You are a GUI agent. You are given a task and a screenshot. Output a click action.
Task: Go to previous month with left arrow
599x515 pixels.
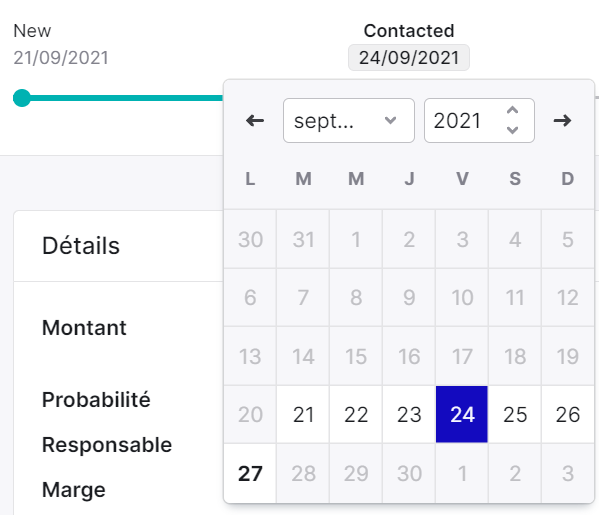[x=255, y=121]
